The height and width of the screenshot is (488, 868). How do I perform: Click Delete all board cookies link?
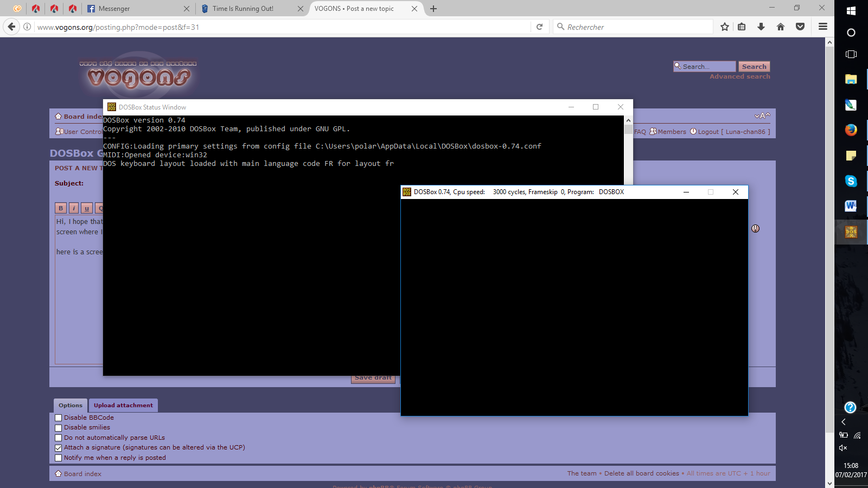[642, 473]
